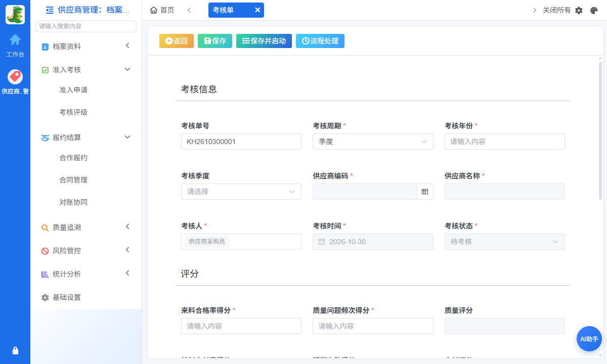Image resolution: width=607 pixels, height=364 pixels.
Task: Collapse sidebar menu with fold icon
Action: (50, 10)
